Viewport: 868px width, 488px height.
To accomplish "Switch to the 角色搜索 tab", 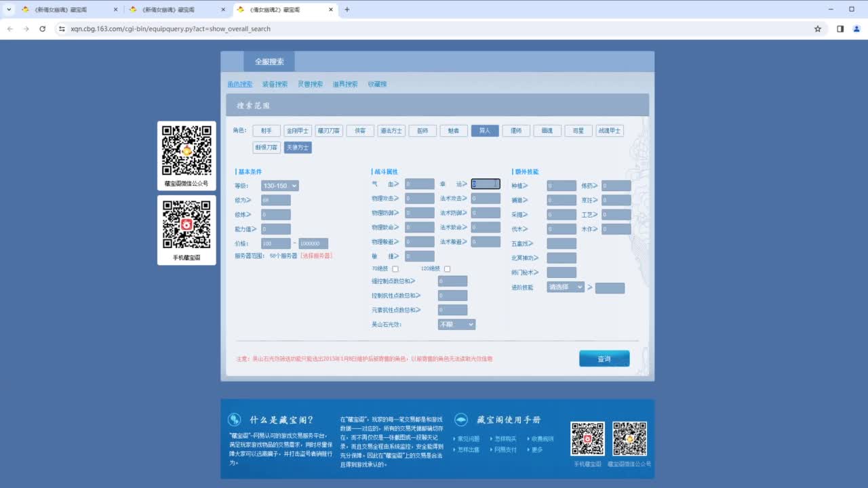I will (x=240, y=84).
